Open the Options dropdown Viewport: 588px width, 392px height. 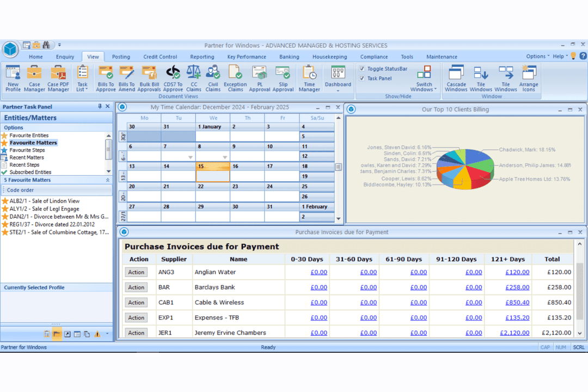(x=537, y=56)
